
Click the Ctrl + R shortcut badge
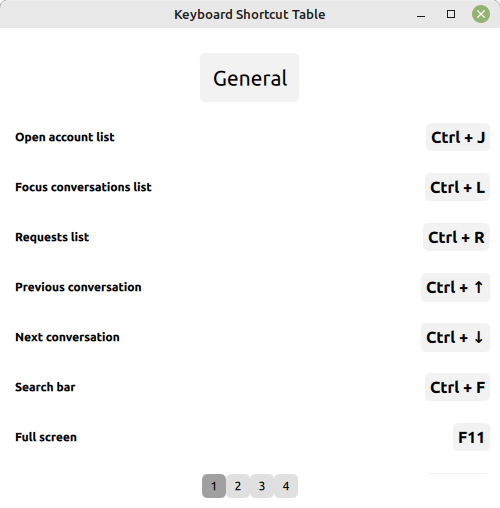tap(456, 237)
